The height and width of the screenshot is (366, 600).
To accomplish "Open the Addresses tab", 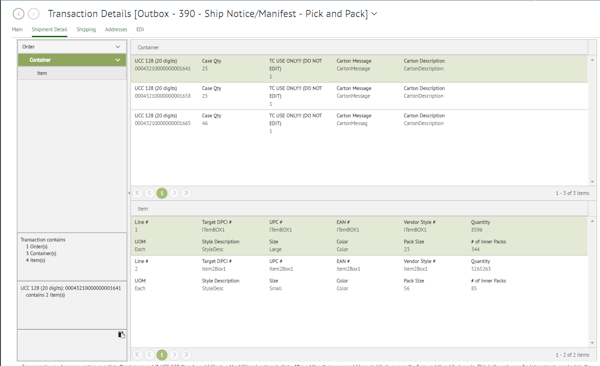I will [x=116, y=29].
